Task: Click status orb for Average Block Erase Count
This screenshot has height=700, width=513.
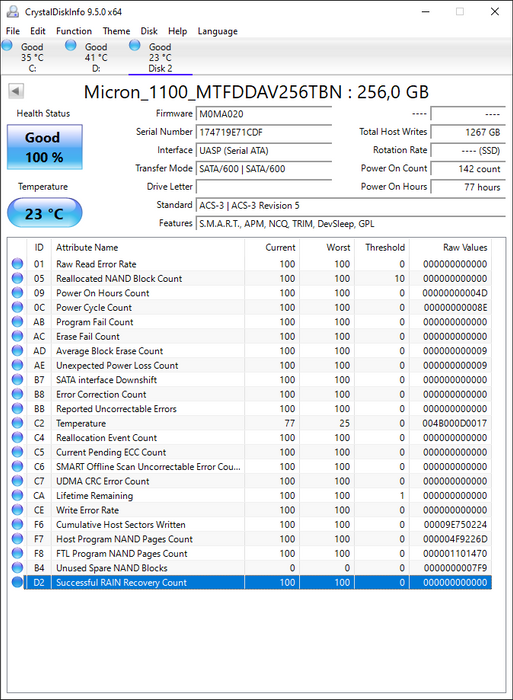Action: coord(17,350)
